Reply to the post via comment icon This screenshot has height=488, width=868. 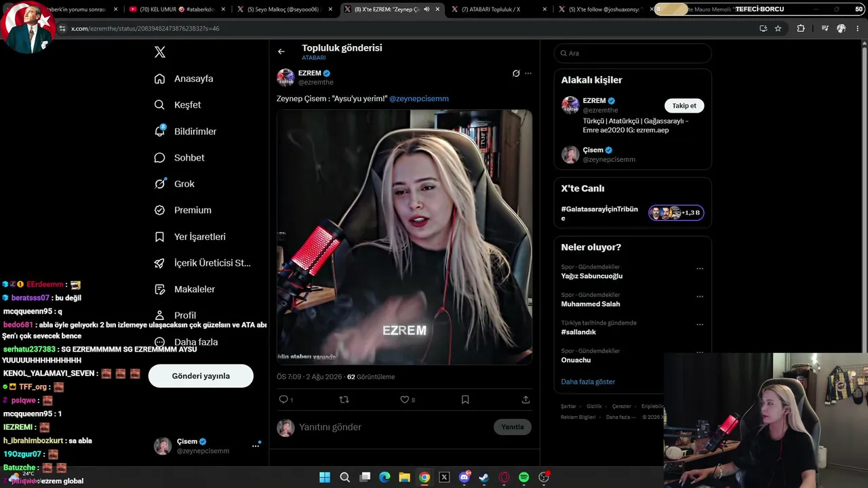(284, 400)
